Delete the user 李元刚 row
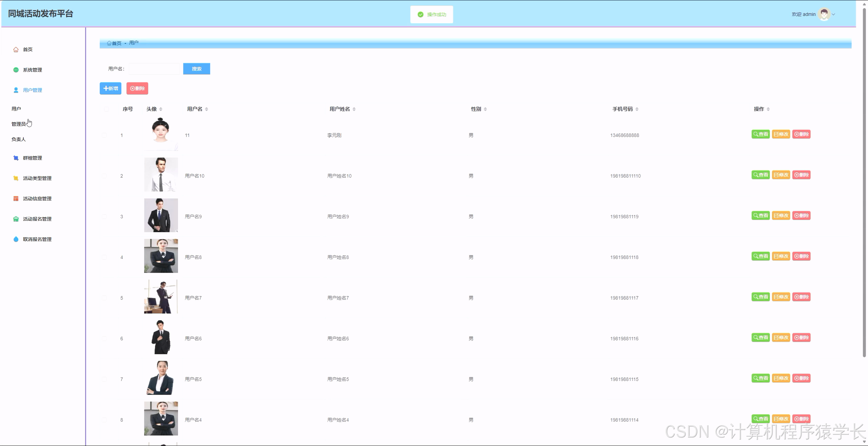The height and width of the screenshot is (446, 868). pyautogui.click(x=802, y=134)
